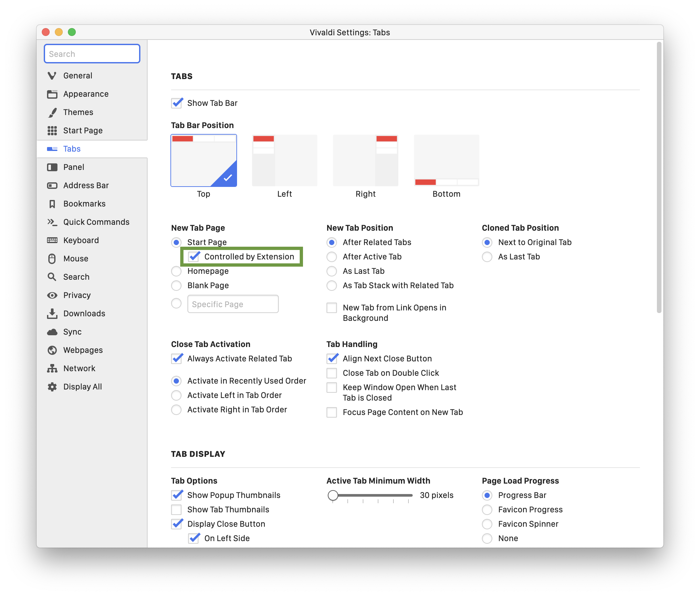This screenshot has height=596, width=700.
Task: Click the General V icon in sidebar
Action: click(x=52, y=76)
